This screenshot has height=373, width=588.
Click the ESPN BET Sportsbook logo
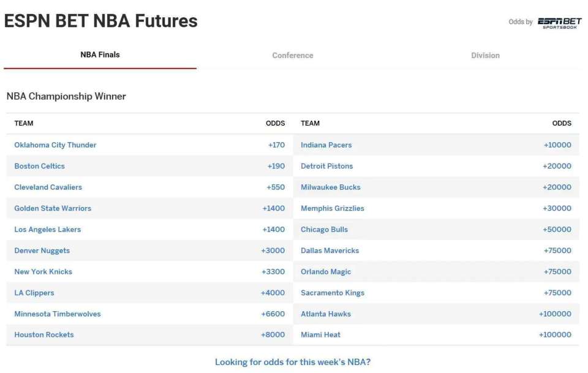pos(559,23)
